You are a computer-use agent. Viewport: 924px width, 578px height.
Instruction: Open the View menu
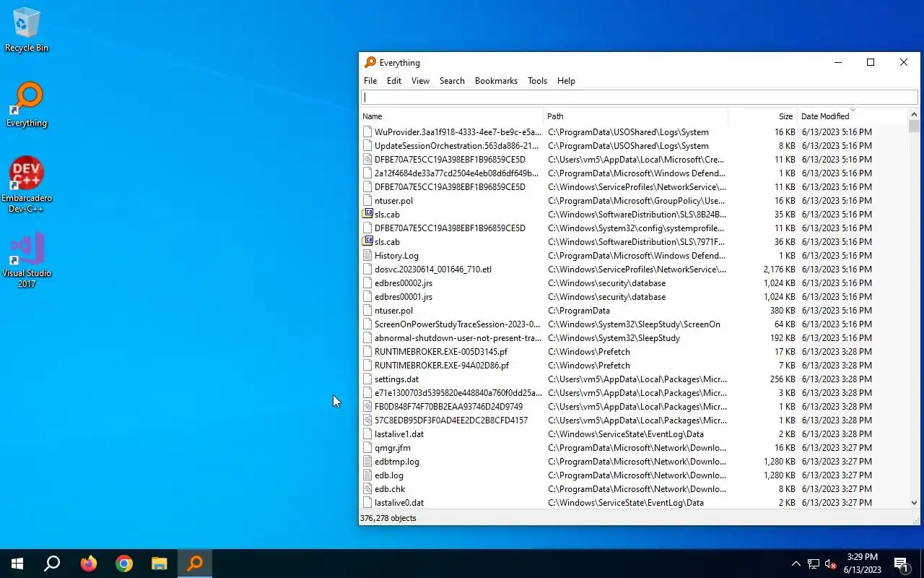(x=420, y=81)
